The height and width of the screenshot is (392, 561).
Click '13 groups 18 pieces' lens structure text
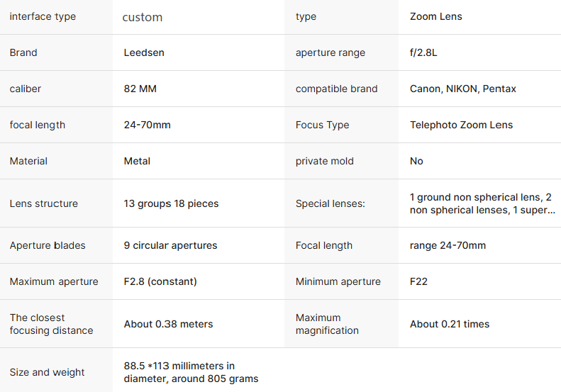(x=171, y=203)
